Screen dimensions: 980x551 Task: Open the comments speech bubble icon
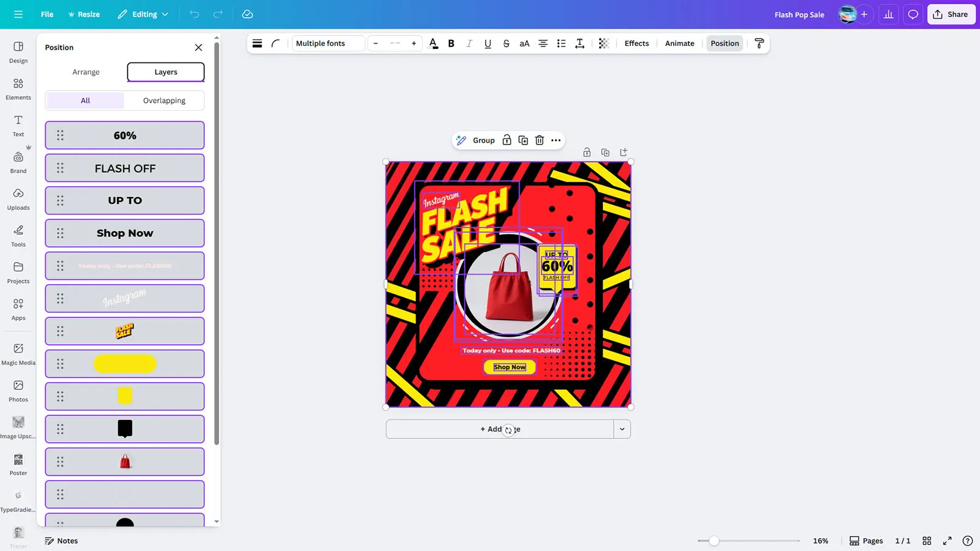[913, 14]
